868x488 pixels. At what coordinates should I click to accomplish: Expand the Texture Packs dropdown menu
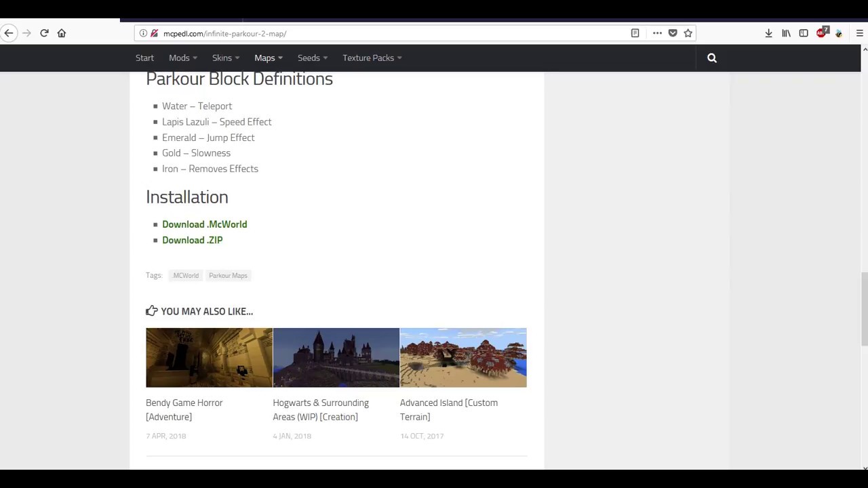(x=372, y=58)
